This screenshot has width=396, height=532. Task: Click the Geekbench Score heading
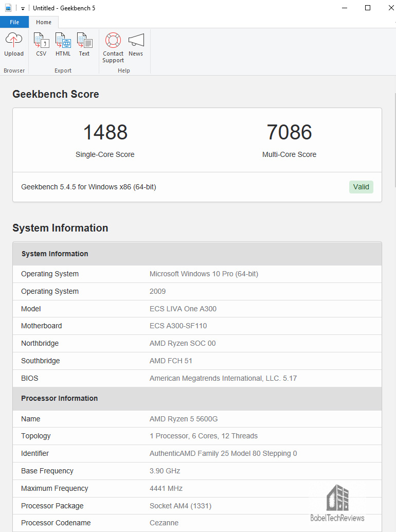[56, 94]
